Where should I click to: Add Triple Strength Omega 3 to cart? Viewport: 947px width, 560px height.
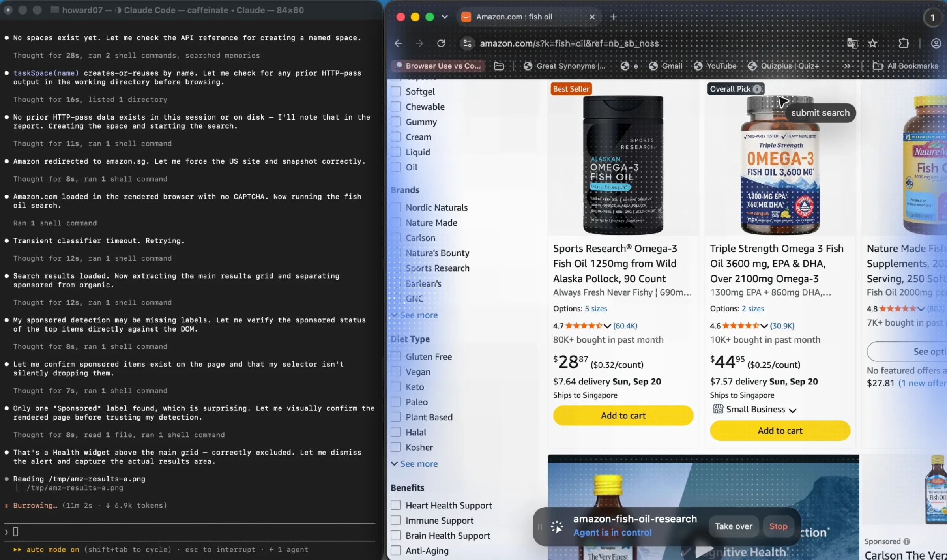[x=780, y=431]
